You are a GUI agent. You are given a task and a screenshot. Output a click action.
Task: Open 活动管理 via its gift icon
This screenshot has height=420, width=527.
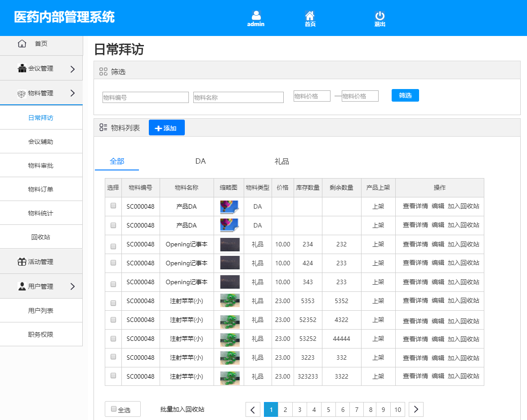[22, 261]
